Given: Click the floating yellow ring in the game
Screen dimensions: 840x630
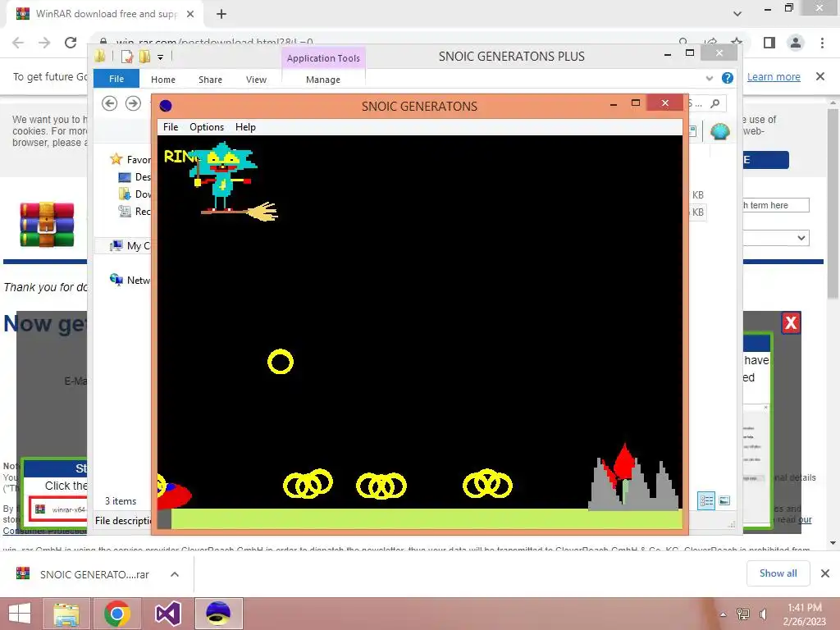Looking at the screenshot, I should click(281, 362).
